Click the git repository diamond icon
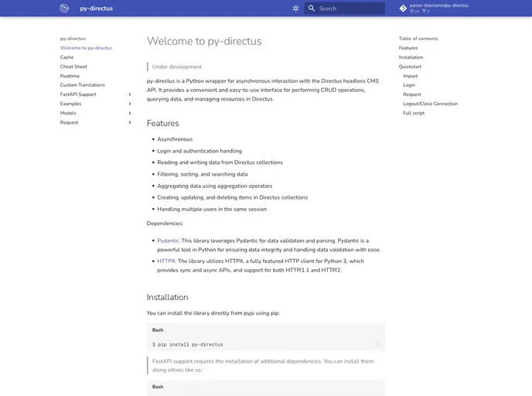This screenshot has width=532, height=396. (403, 9)
